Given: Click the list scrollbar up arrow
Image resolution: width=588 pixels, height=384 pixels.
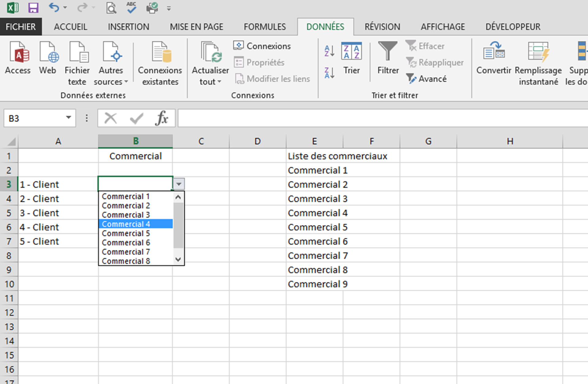Looking at the screenshot, I should (178, 197).
